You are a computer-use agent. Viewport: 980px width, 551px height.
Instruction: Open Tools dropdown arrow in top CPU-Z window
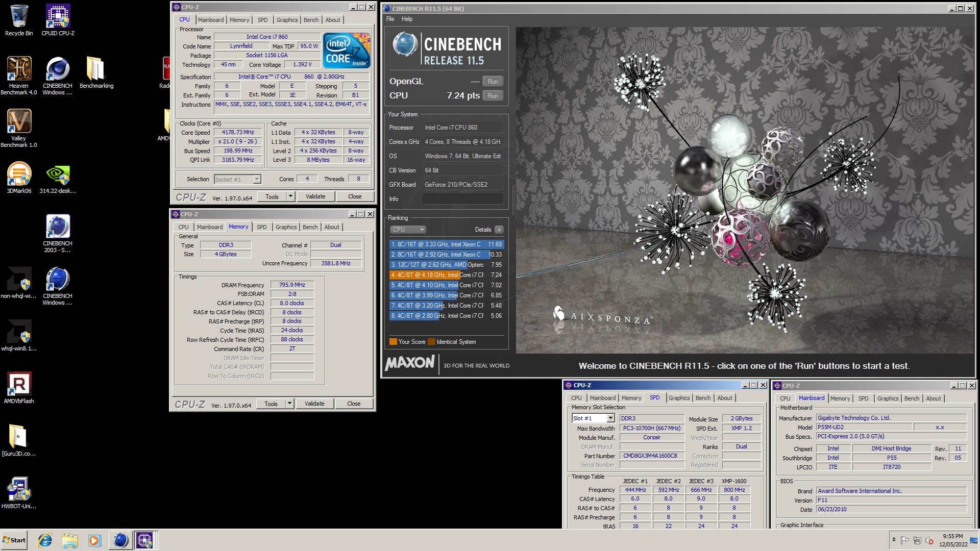tap(290, 196)
